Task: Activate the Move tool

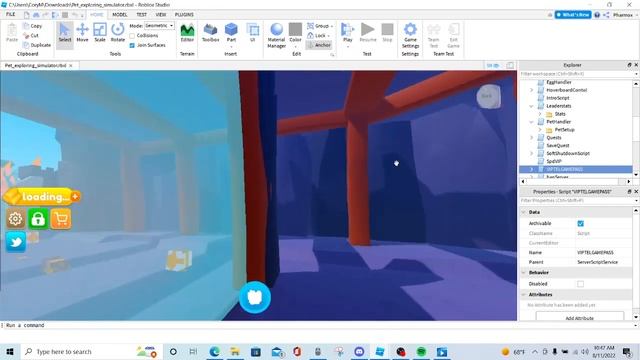Action: pyautogui.click(x=82, y=33)
